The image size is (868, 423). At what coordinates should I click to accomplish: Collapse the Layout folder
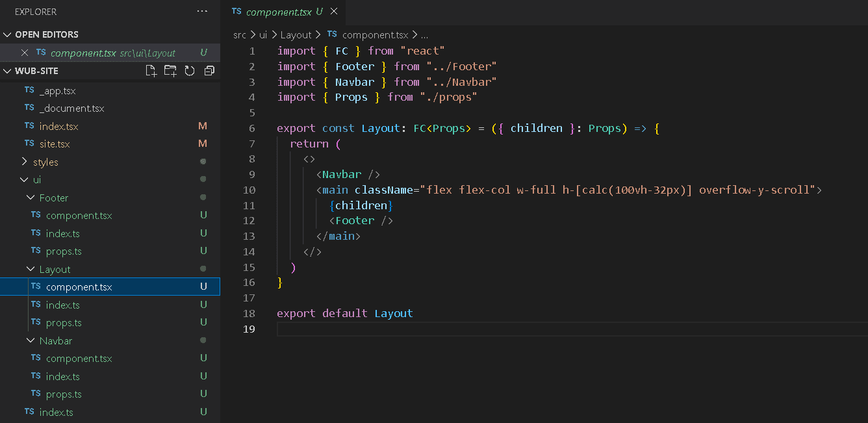[x=55, y=269]
